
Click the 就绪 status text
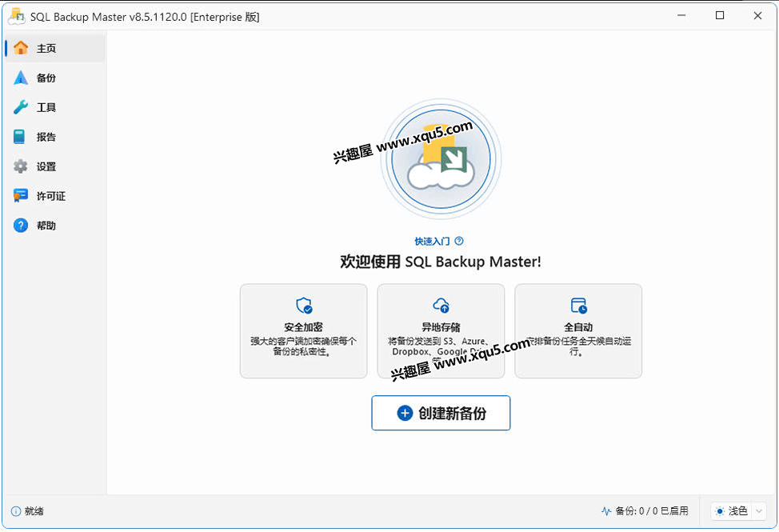point(34,511)
